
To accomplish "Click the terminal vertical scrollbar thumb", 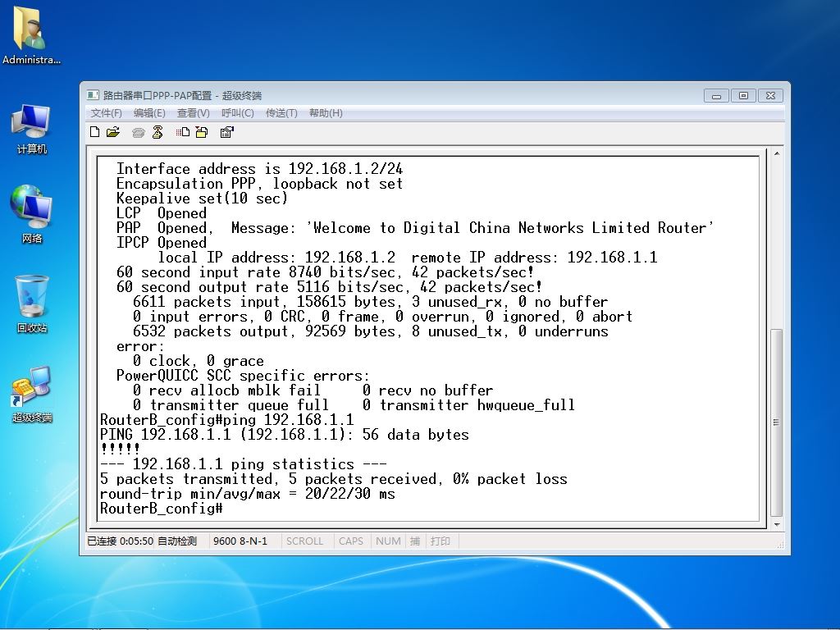I will coord(776,422).
